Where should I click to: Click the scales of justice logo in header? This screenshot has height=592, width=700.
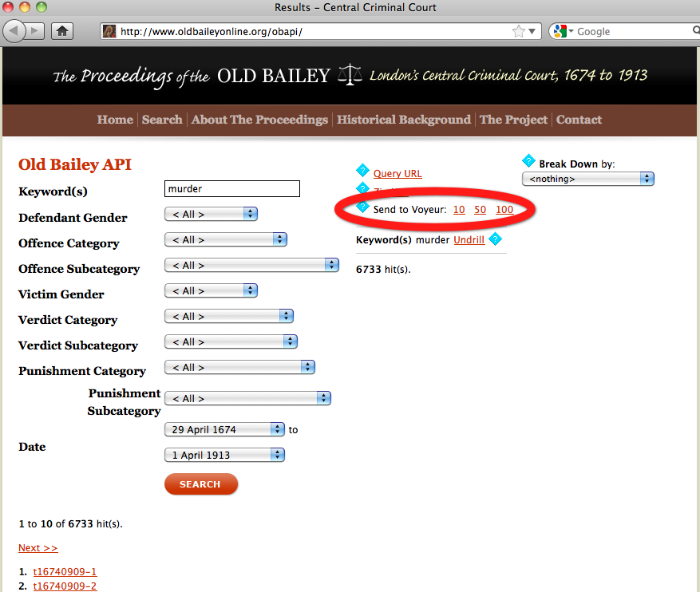point(350,74)
